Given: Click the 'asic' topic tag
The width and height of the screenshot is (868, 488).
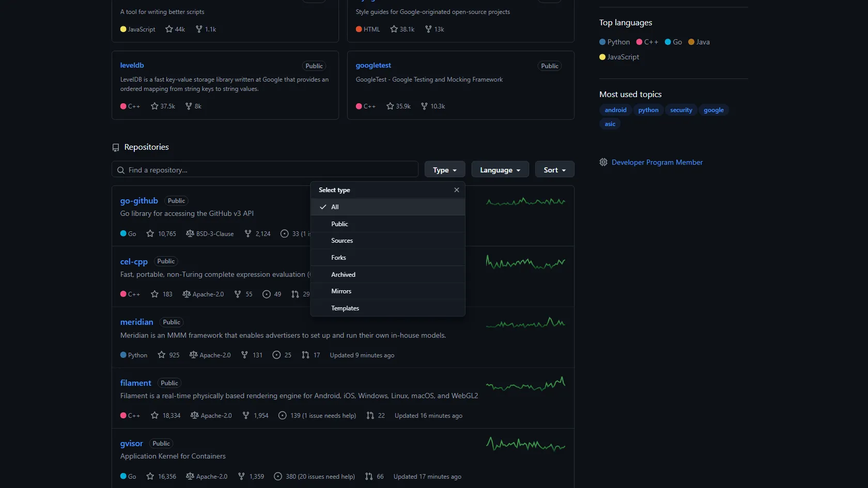Looking at the screenshot, I should point(610,124).
